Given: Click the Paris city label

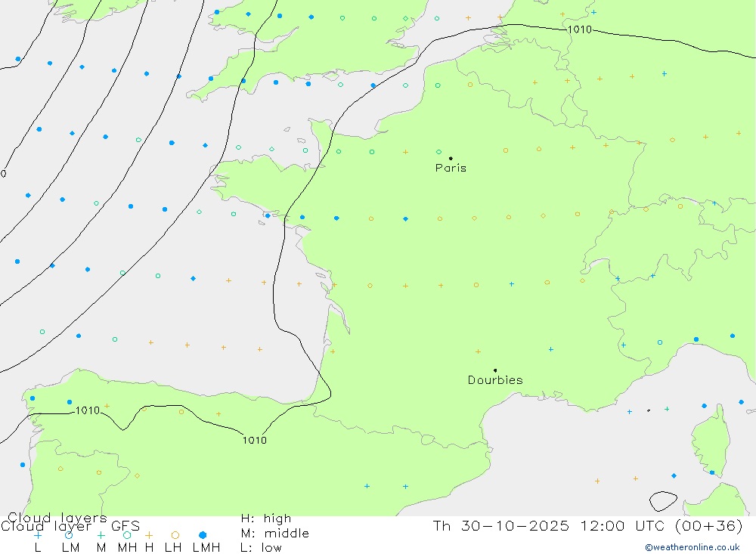Looking at the screenshot, I should [451, 168].
